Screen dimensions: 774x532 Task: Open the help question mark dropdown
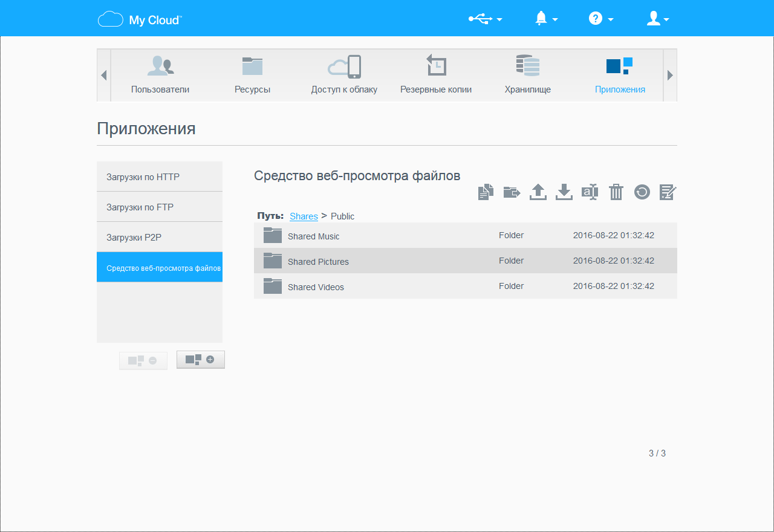click(601, 19)
